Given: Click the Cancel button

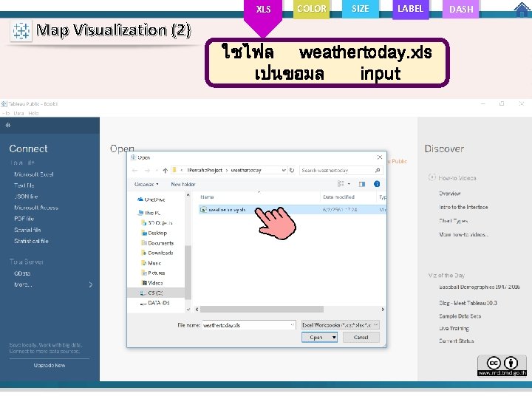Looking at the screenshot, I should pyautogui.click(x=361, y=337).
